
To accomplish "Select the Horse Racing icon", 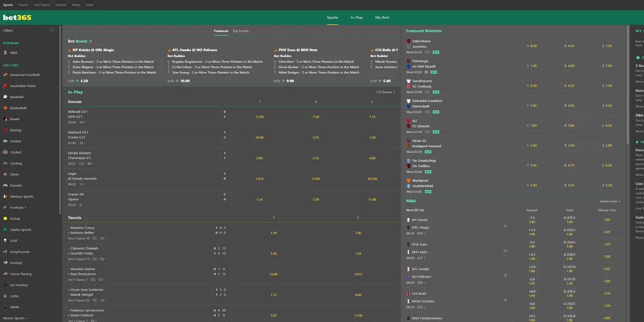I will [x=6, y=274].
